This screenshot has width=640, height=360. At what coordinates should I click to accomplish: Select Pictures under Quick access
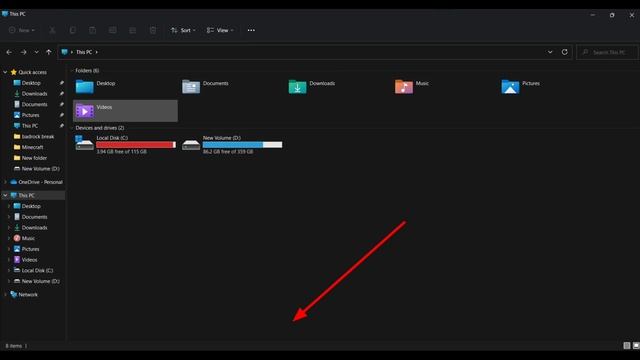click(31, 115)
